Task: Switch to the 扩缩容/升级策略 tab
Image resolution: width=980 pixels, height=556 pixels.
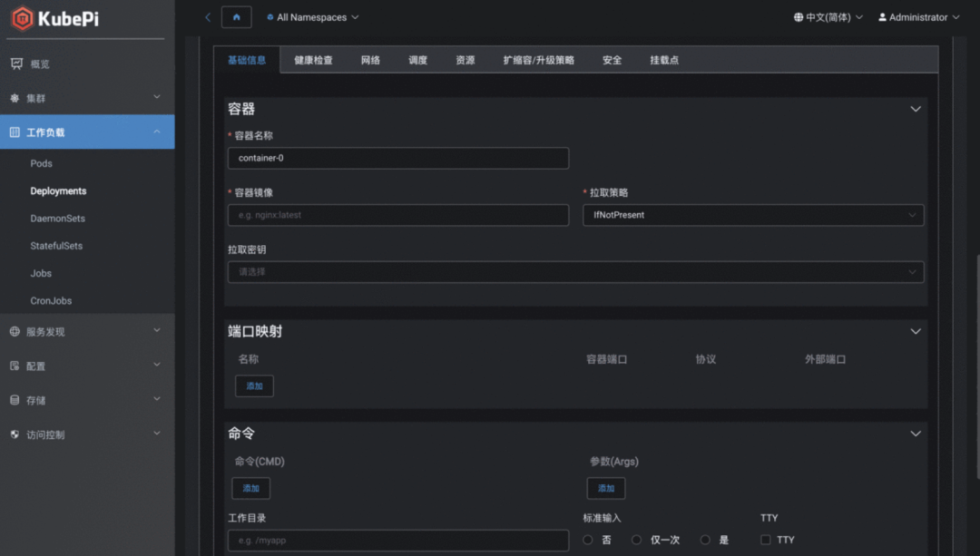Action: (x=538, y=60)
